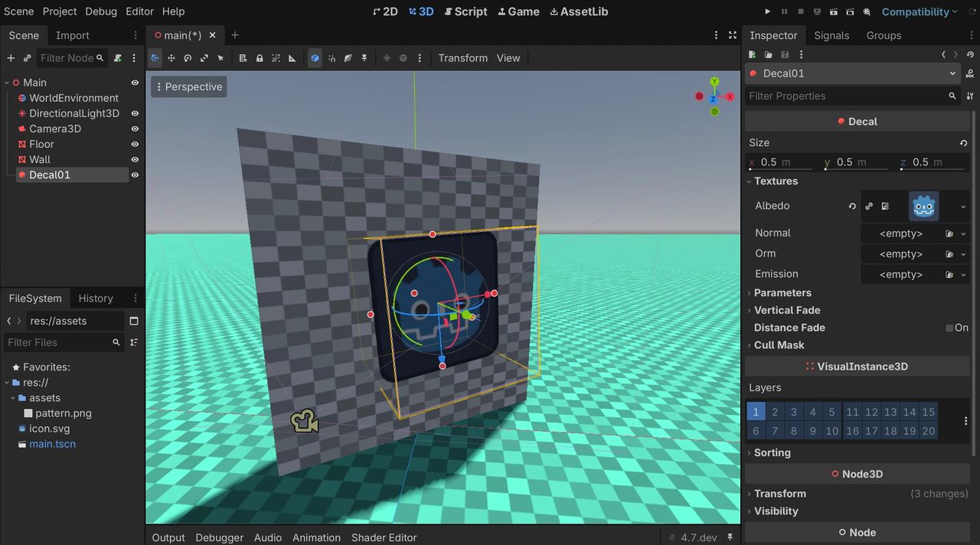Collapse the Textures section
This screenshot has width=980, height=545.
tap(776, 181)
